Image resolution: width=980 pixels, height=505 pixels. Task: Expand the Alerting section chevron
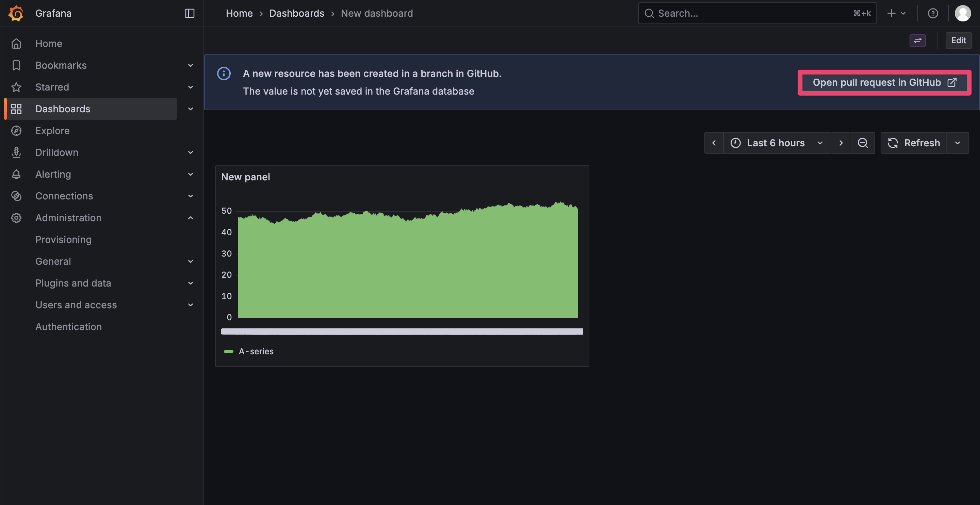pyautogui.click(x=191, y=174)
